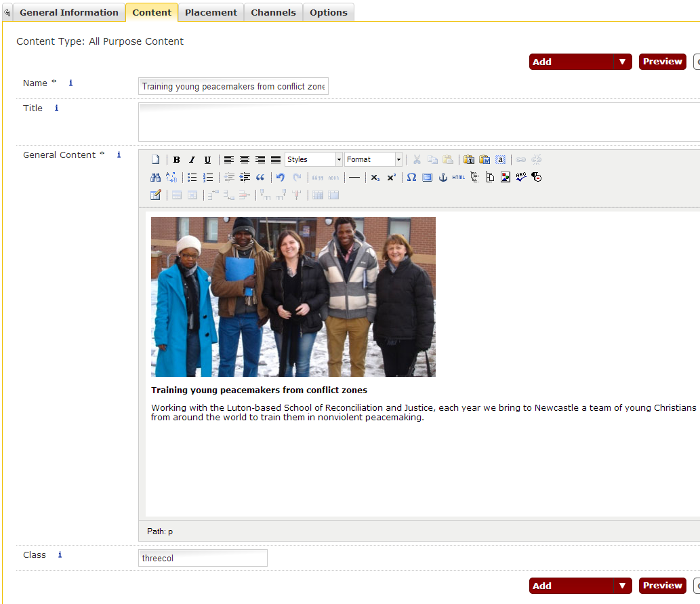Viewport: 700px width, 604px height.
Task: Click into the Class input field
Action: coord(203,558)
